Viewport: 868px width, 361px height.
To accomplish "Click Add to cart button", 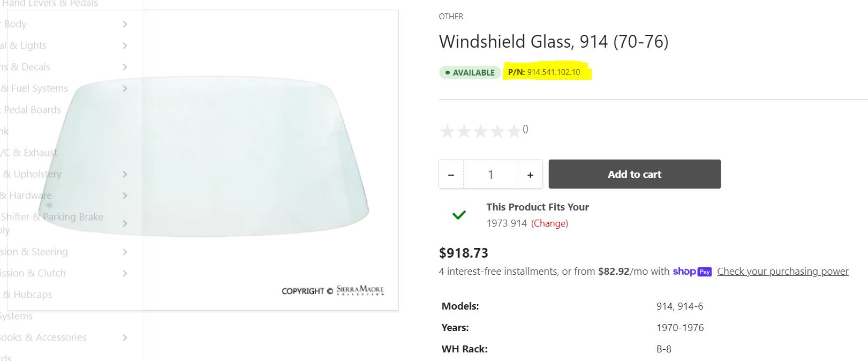I will (x=634, y=174).
